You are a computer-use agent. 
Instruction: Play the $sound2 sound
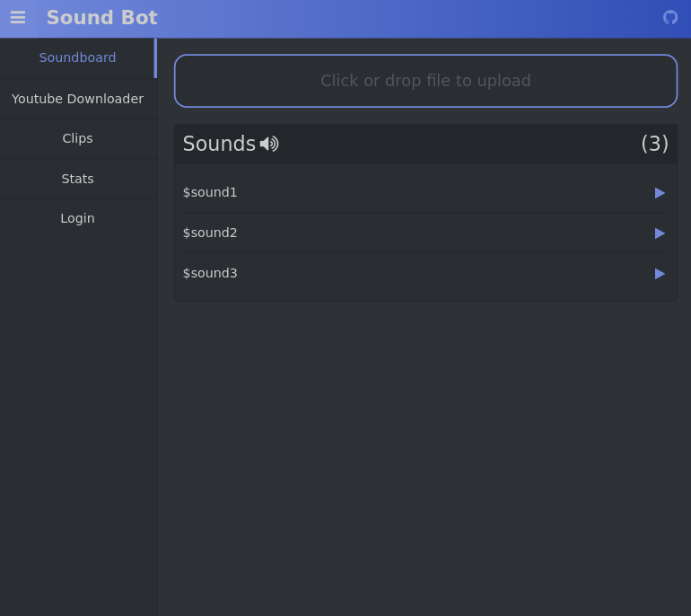click(x=660, y=233)
